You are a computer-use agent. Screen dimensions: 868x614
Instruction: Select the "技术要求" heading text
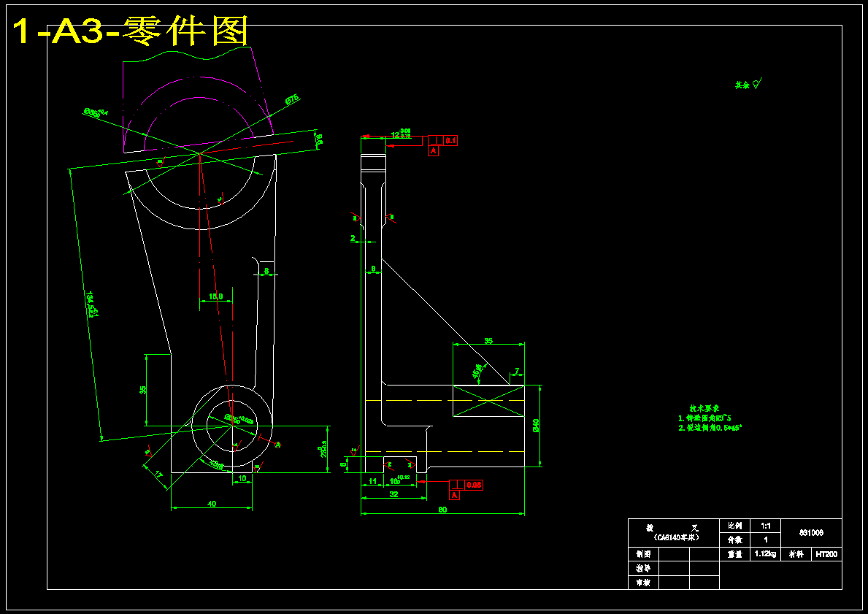click(x=704, y=408)
